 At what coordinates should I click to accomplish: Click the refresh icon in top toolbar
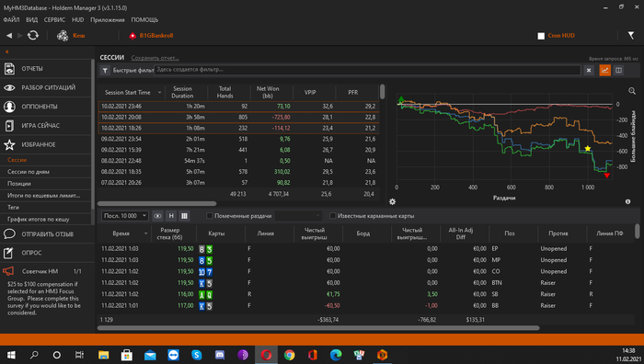pyautogui.click(x=33, y=36)
